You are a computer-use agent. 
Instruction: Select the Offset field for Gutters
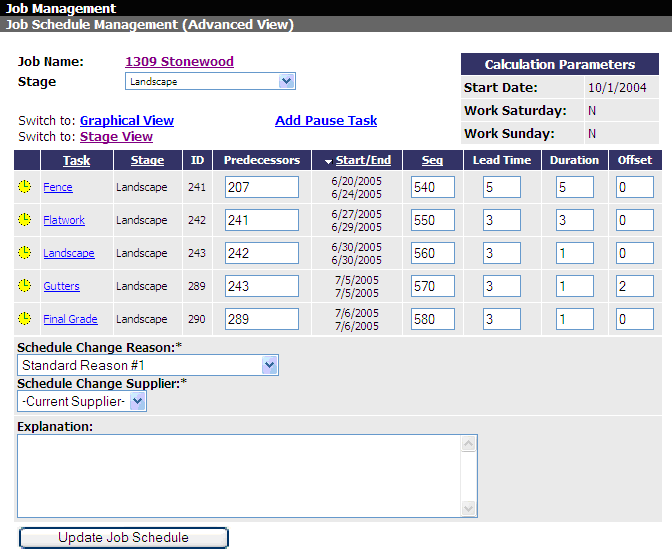634,286
